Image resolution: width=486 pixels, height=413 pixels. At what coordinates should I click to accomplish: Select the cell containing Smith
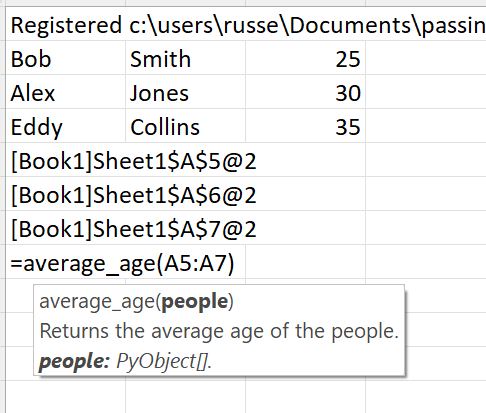click(185, 58)
